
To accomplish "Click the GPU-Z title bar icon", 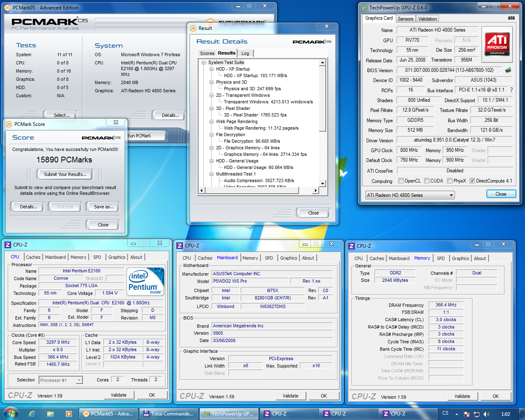I will [x=364, y=7].
